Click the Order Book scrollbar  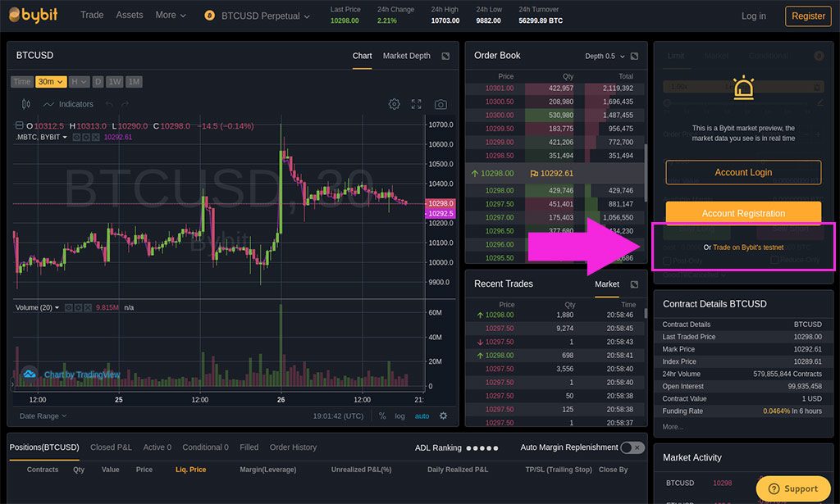(x=645, y=172)
